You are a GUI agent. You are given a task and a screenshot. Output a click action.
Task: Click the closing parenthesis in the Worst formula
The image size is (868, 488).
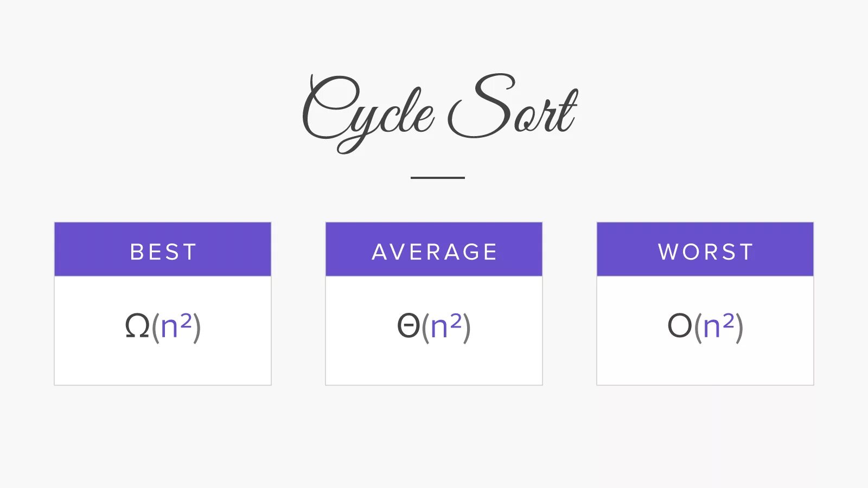tap(739, 328)
